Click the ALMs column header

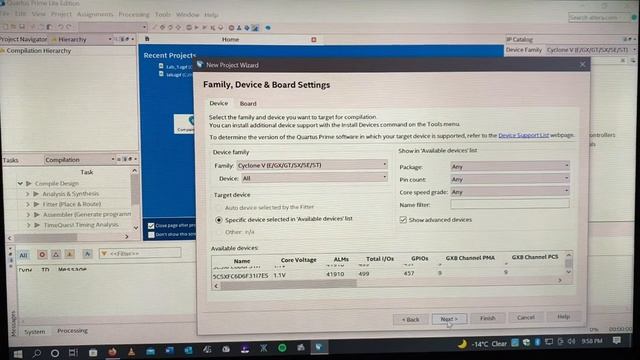[341, 259]
